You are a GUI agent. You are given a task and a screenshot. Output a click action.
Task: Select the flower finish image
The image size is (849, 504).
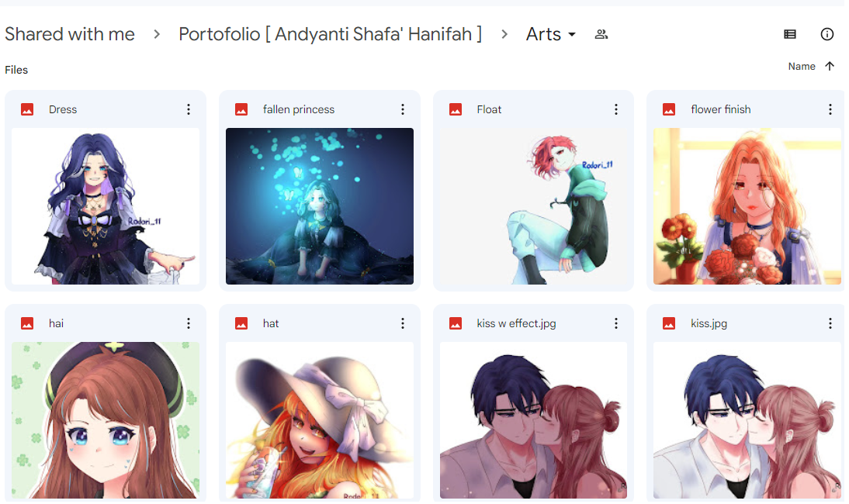click(747, 206)
